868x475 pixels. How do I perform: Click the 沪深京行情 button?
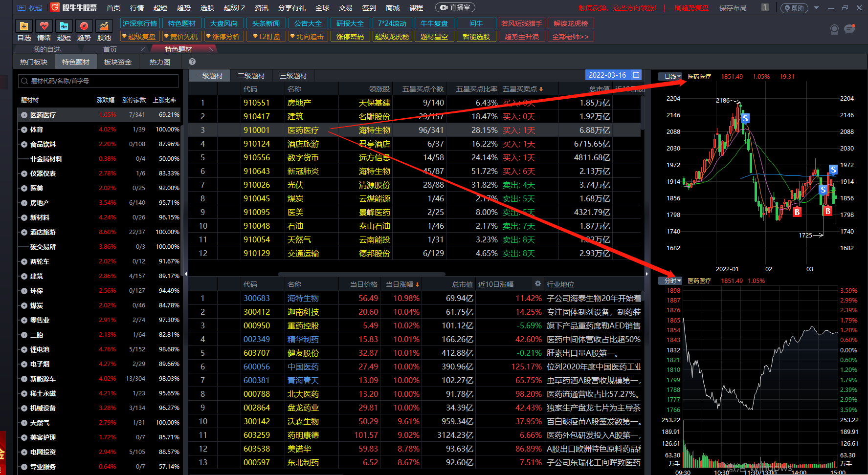pos(140,23)
